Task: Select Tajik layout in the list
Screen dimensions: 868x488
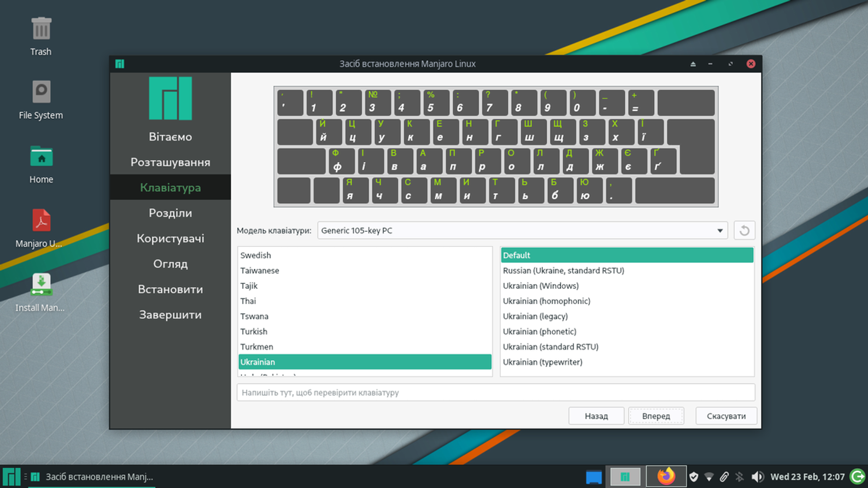Action: tap(365, 286)
